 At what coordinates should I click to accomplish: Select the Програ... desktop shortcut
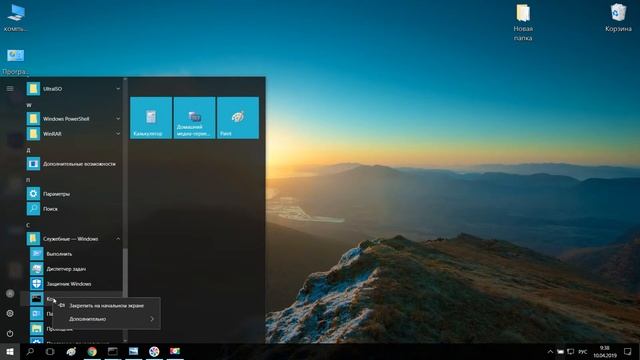[x=16, y=62]
